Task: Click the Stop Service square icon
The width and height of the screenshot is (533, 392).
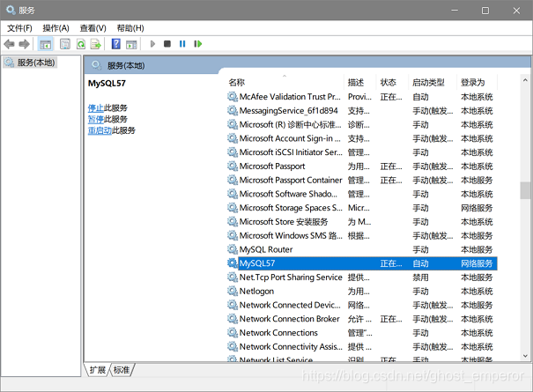Action: (167, 44)
